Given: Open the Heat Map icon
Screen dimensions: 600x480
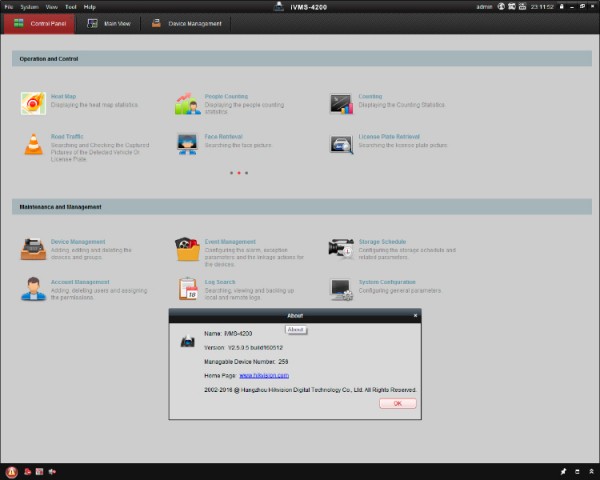Looking at the screenshot, I should [x=33, y=103].
